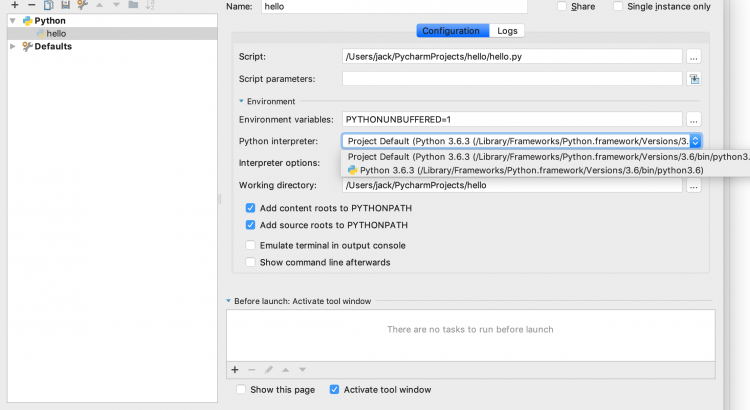Click the remove configuration minus icon

click(32, 5)
